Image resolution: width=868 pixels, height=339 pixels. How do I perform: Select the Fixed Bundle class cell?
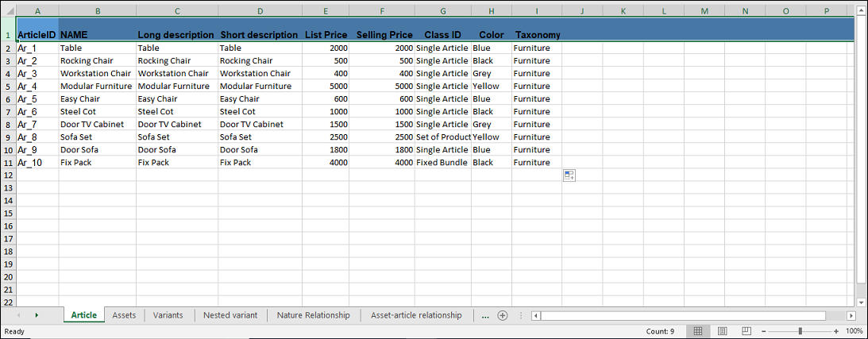443,163
